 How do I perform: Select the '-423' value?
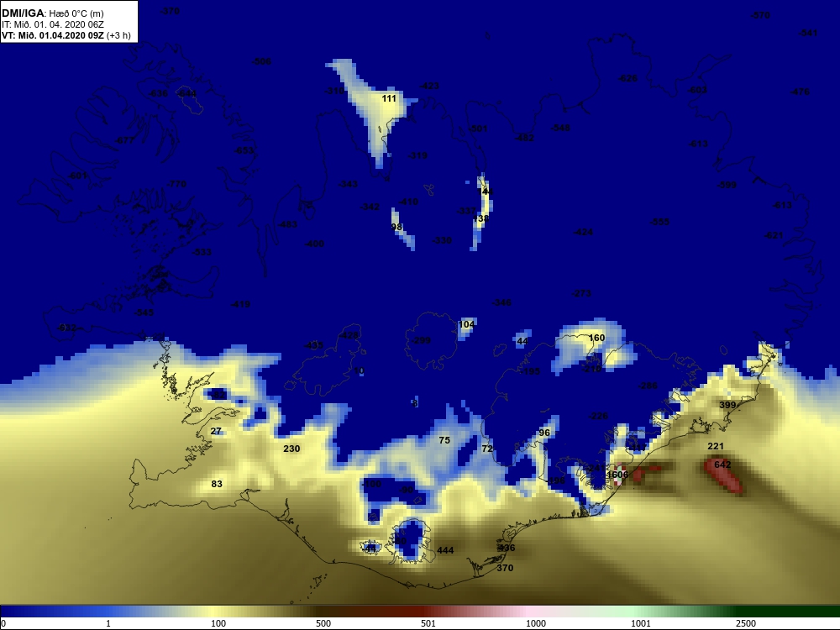pyautogui.click(x=429, y=86)
